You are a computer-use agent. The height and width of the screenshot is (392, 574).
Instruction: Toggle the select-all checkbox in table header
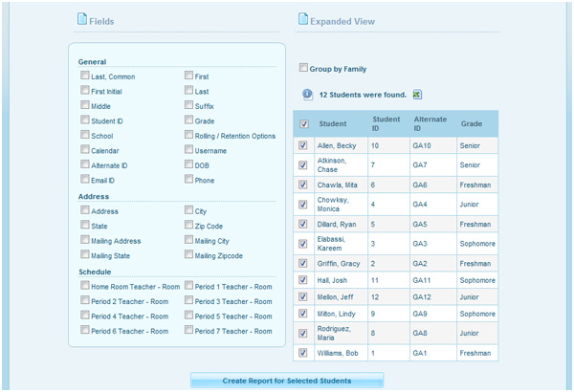coord(304,123)
